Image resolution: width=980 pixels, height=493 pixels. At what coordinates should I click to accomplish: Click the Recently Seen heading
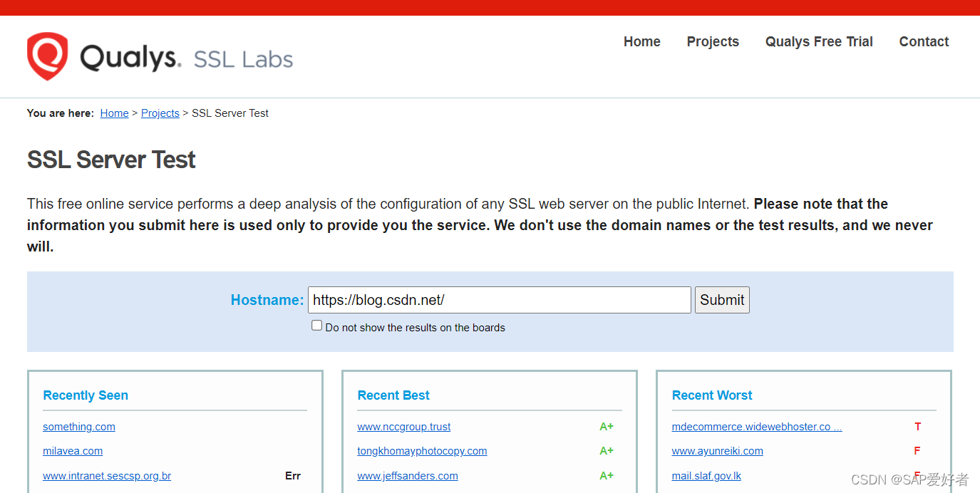coord(86,395)
